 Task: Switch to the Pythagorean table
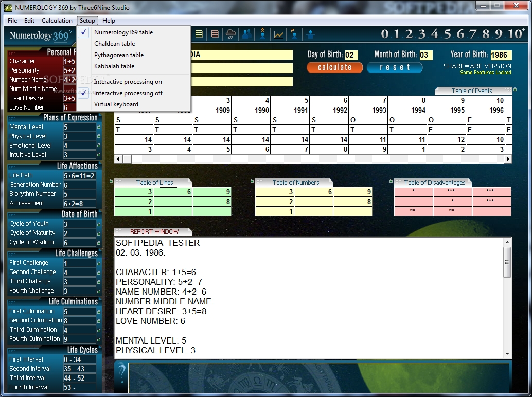[x=133, y=55]
